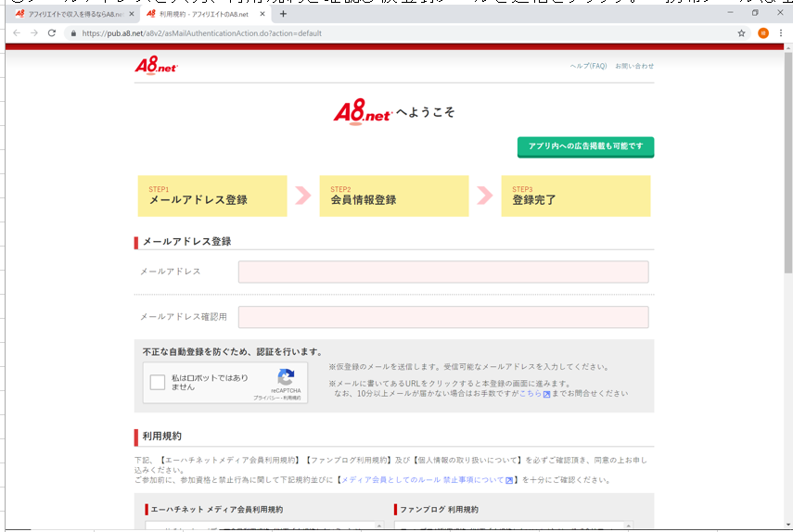Click the browser forward arrow
The image size is (793, 532).
[x=34, y=32]
